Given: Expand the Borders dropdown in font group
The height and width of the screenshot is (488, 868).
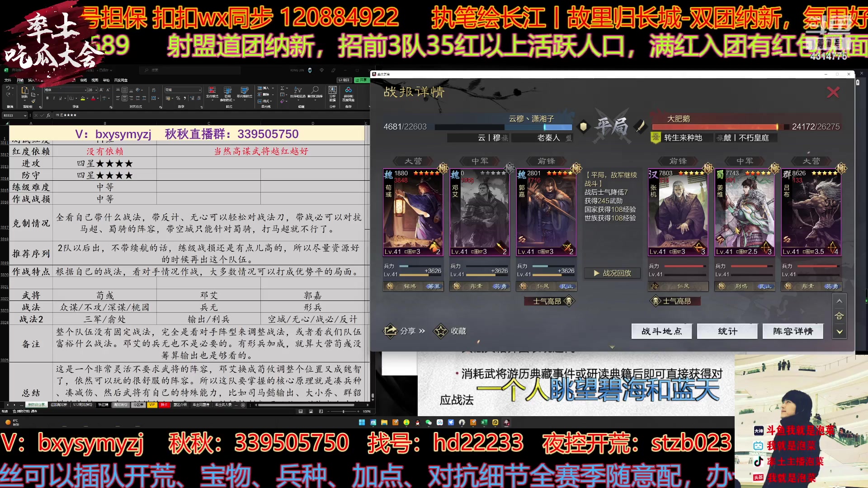Looking at the screenshot, I should [76, 98].
